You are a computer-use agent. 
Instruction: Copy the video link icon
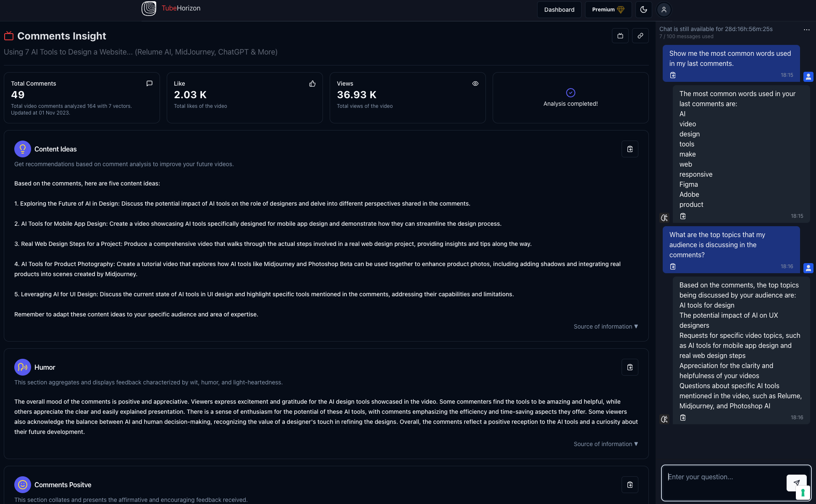[640, 36]
